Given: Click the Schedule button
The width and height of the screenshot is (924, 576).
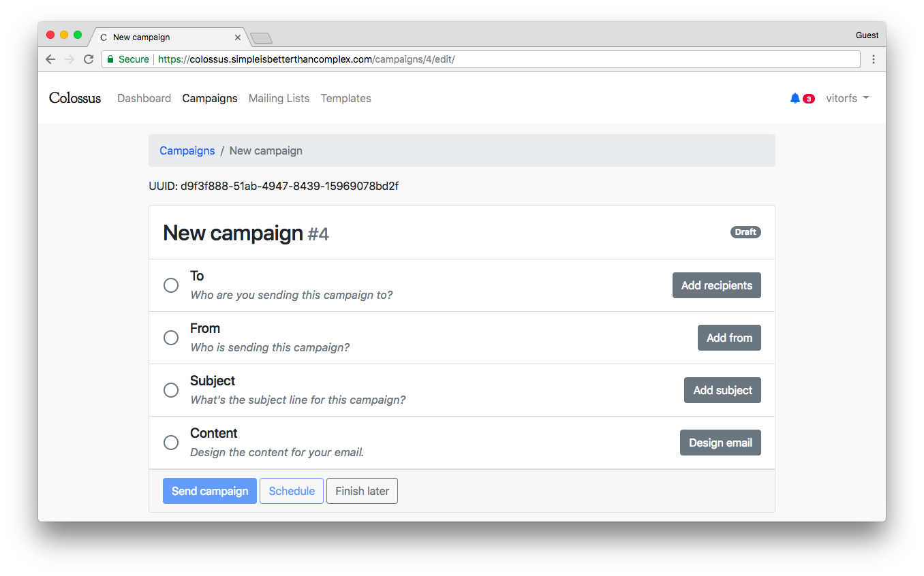Looking at the screenshot, I should click(x=292, y=491).
